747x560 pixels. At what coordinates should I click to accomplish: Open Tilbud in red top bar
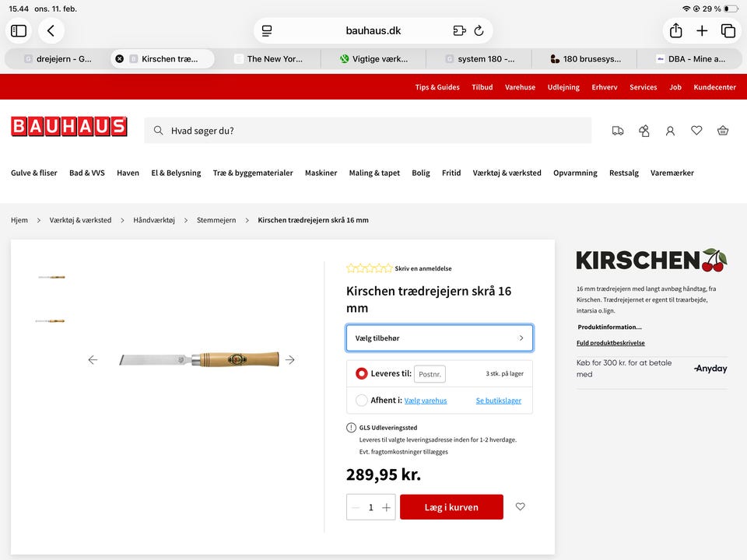(x=482, y=87)
